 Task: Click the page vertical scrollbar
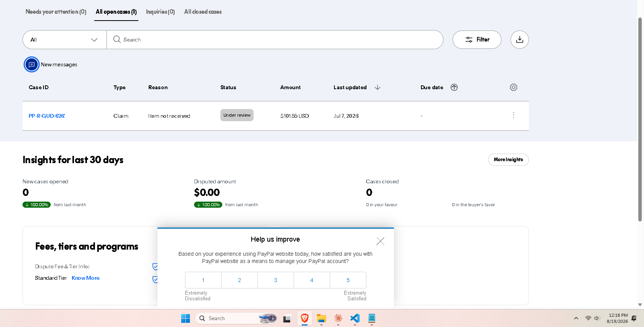(x=640, y=119)
